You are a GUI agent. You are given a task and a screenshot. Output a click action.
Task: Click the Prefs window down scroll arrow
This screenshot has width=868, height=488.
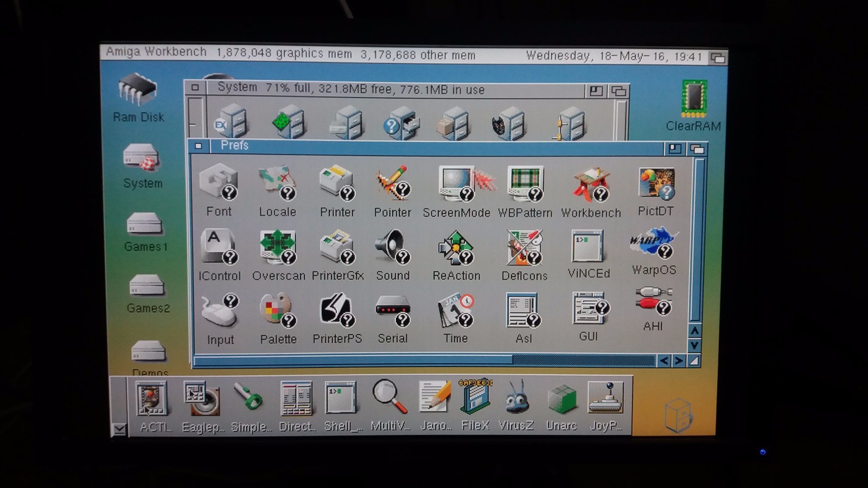click(694, 345)
